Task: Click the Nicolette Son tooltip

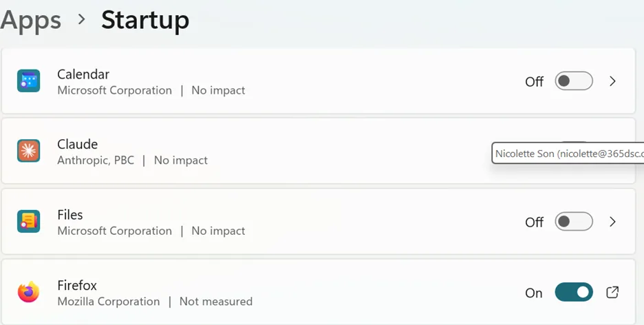Action: [568, 154]
